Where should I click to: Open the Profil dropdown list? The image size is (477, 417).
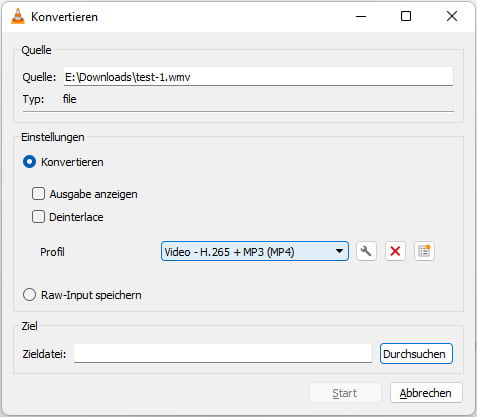255,251
